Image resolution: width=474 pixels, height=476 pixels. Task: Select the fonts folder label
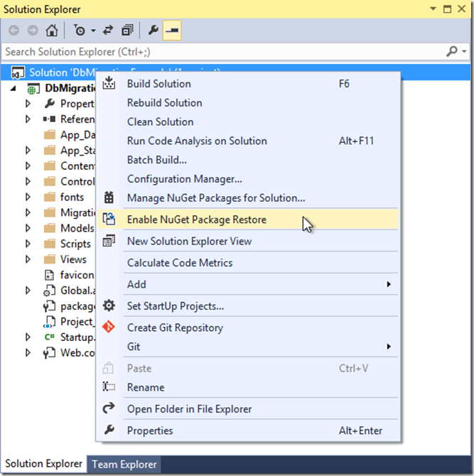[x=72, y=198]
